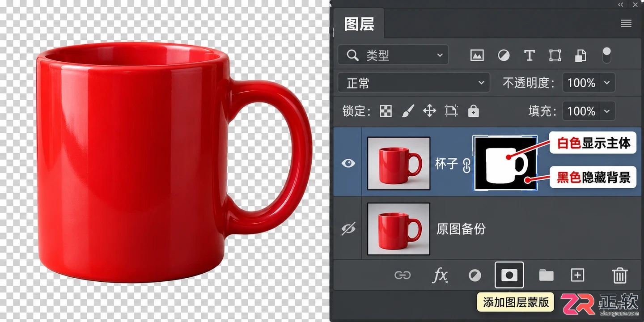Filter layers by smart object type
The width and height of the screenshot is (644, 322).
tap(580, 55)
